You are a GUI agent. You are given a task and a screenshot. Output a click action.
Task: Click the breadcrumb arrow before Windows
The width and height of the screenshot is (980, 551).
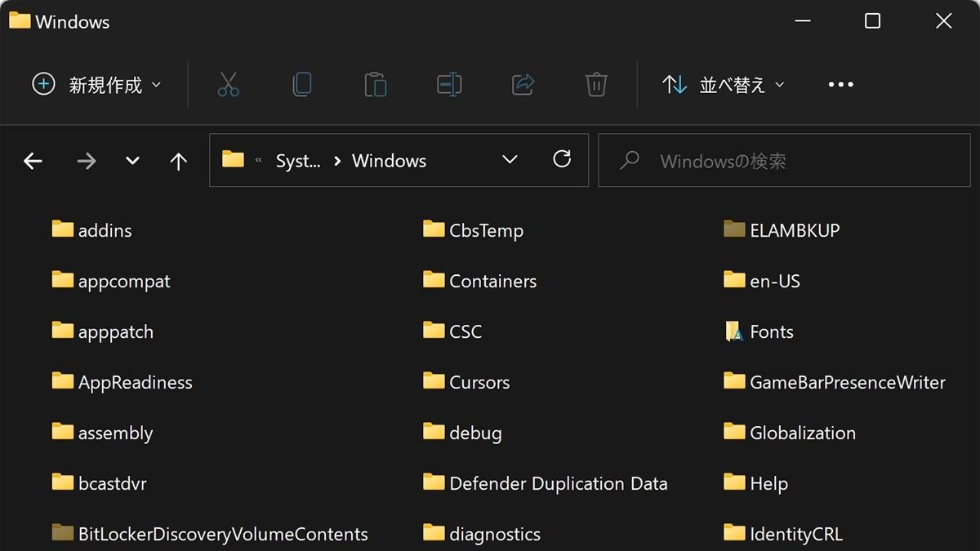tap(336, 161)
